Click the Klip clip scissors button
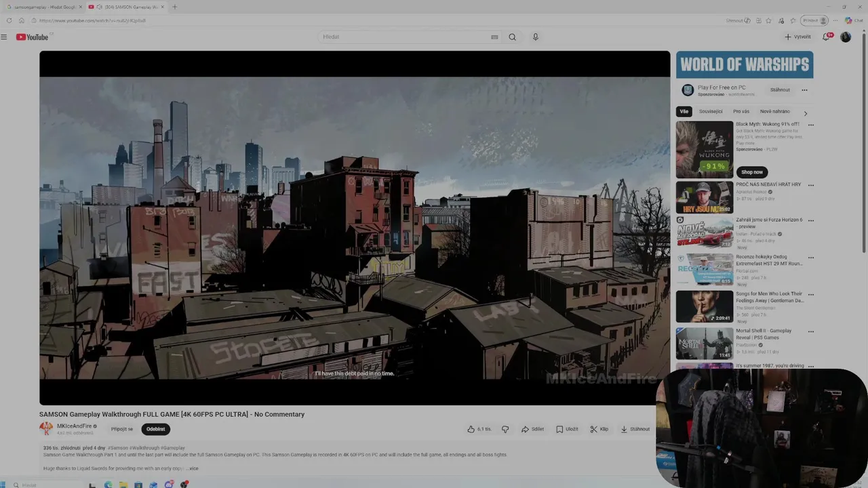 pos(599,429)
